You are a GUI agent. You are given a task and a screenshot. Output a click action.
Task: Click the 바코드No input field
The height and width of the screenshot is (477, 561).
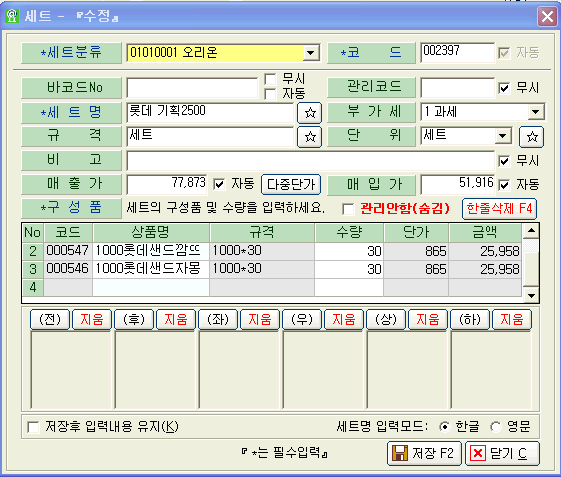[x=192, y=88]
